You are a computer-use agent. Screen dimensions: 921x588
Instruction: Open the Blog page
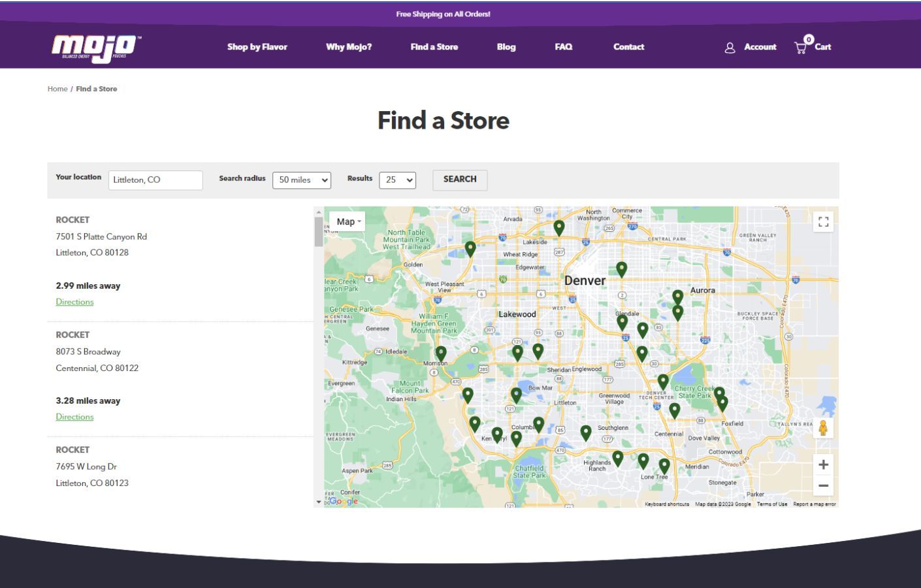(x=506, y=47)
